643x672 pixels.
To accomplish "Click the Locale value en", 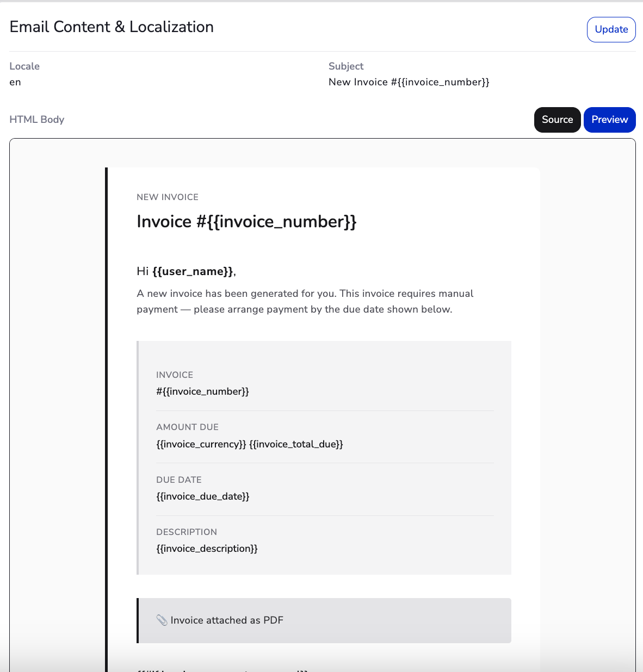I will tap(15, 82).
